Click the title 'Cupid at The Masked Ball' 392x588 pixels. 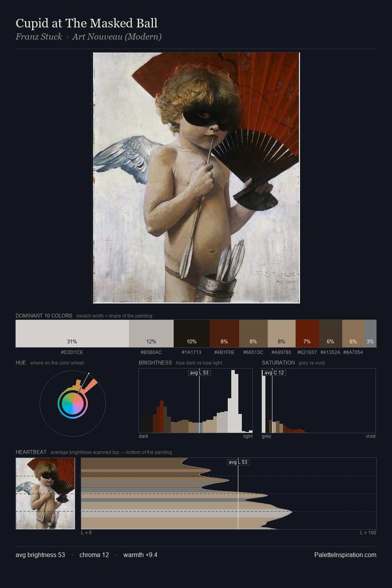tap(87, 23)
